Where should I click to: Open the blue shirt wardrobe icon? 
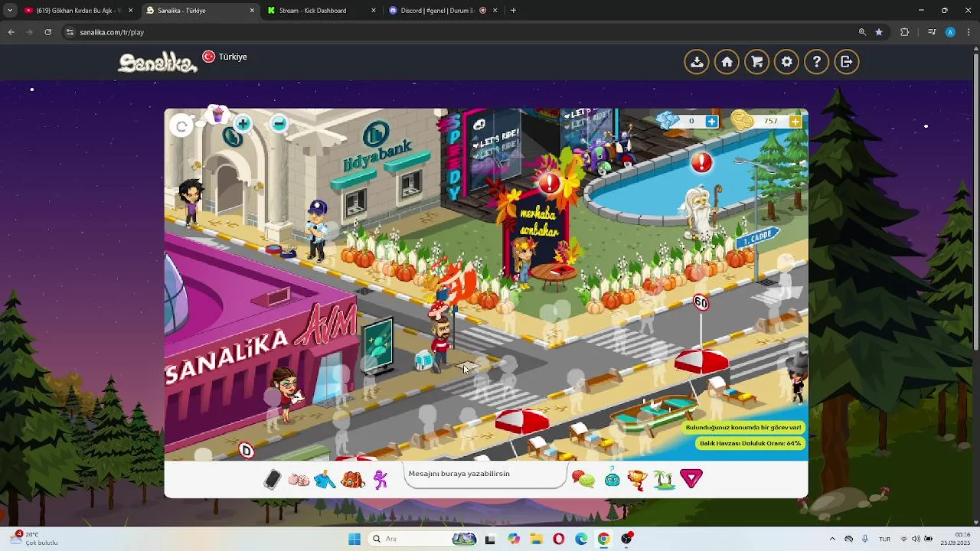coord(325,480)
